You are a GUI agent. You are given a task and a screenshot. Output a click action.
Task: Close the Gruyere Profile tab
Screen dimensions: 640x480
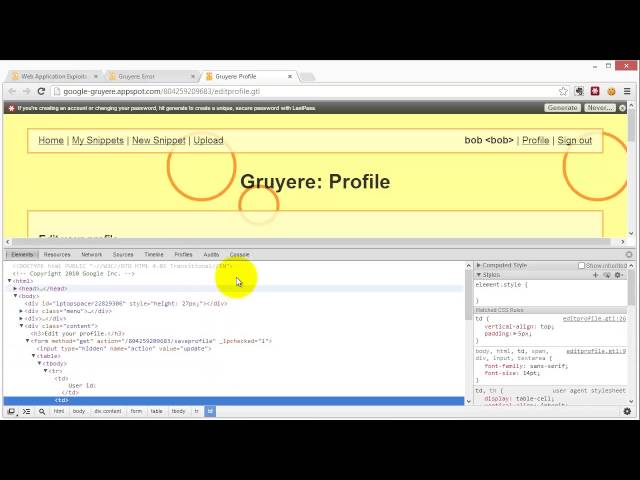290,76
